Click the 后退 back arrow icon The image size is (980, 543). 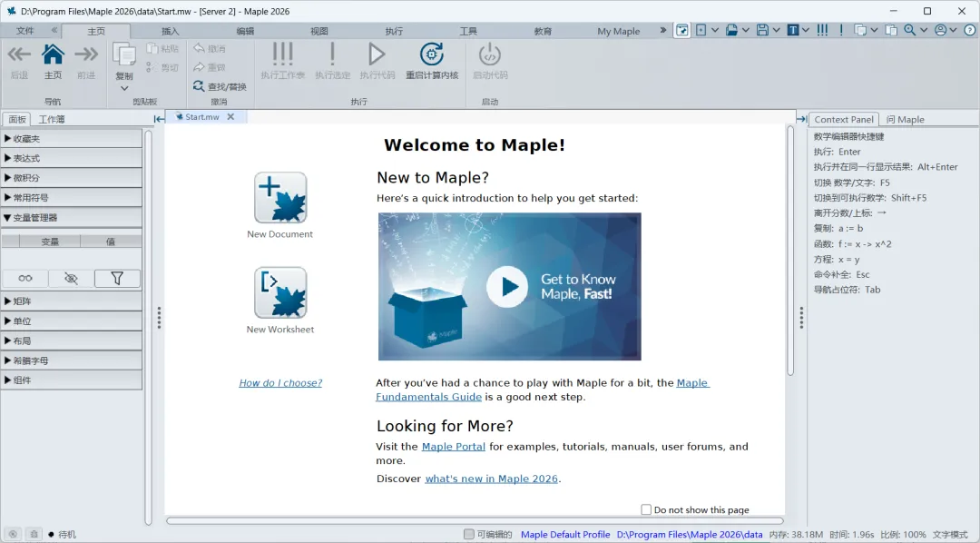(19, 54)
